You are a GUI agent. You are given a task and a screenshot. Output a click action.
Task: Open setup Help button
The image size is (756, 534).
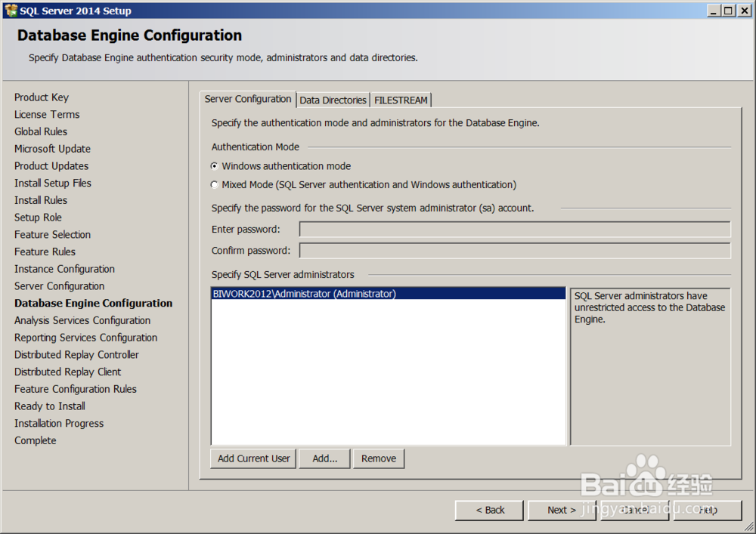coord(708,510)
